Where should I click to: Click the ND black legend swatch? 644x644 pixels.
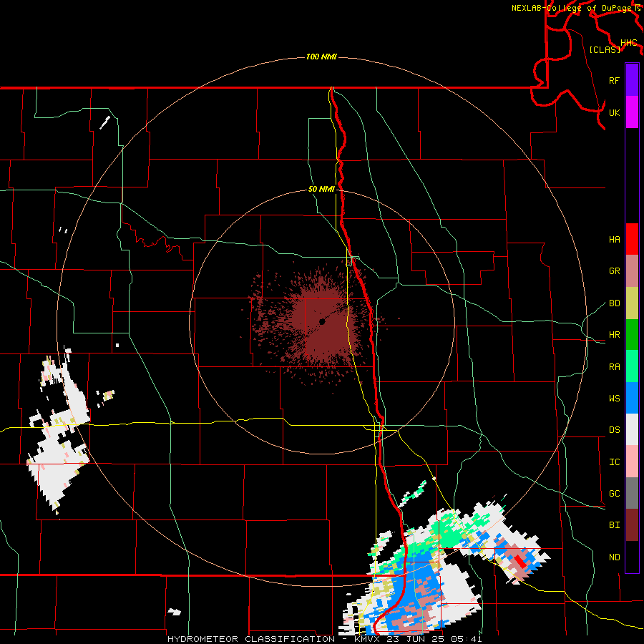pyautogui.click(x=632, y=557)
